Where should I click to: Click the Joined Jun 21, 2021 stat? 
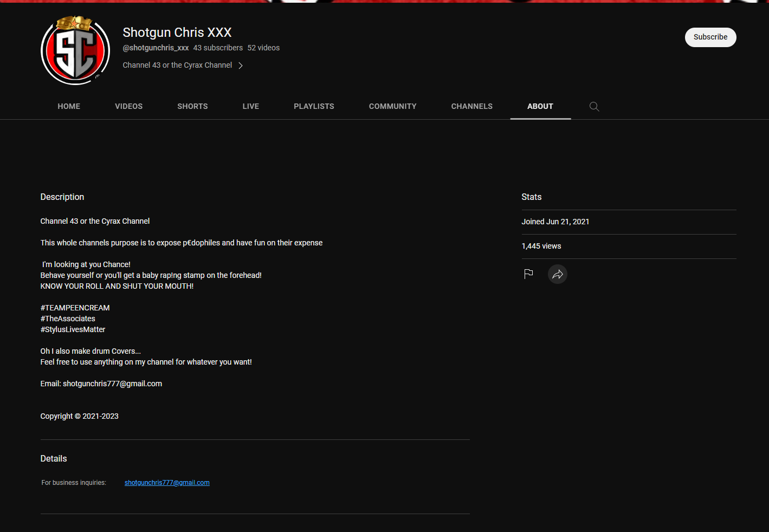click(555, 222)
